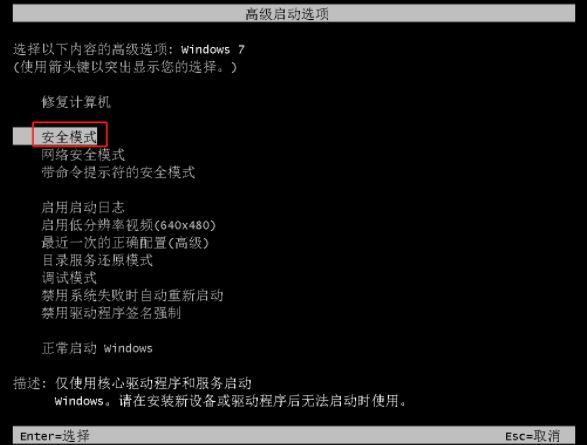Select the 修复计算机 option

coord(76,102)
